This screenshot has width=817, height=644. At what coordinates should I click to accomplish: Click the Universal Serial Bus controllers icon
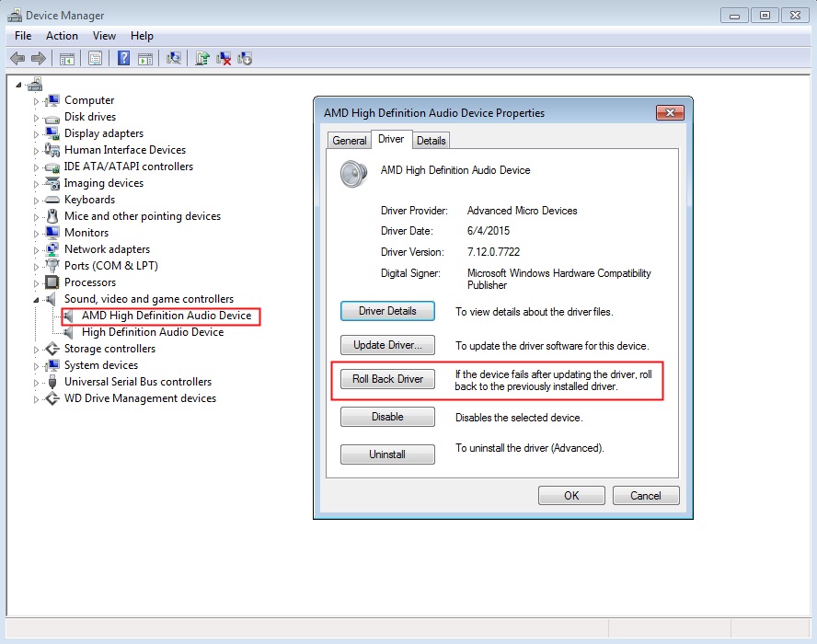click(x=52, y=382)
